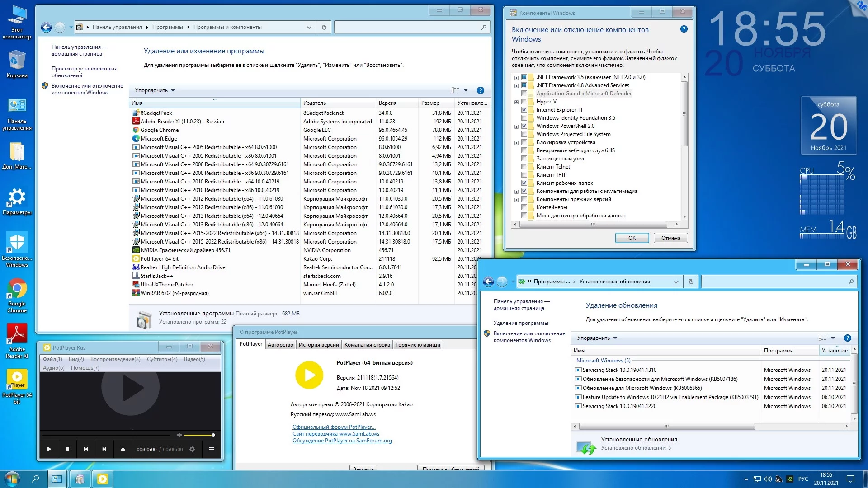Open the Воспроизведение(3) menu in PotPlayer
Screen dimensions: 868x488
tap(115, 359)
